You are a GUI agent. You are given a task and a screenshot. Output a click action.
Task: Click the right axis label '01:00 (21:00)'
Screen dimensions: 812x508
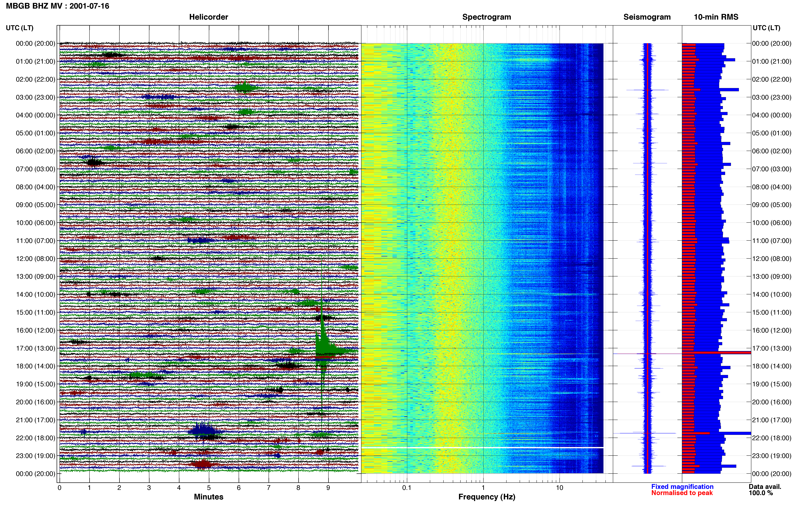(772, 61)
